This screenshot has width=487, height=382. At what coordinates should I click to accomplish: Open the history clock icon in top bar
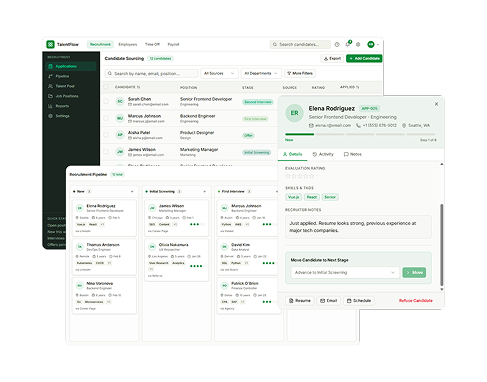(337, 44)
